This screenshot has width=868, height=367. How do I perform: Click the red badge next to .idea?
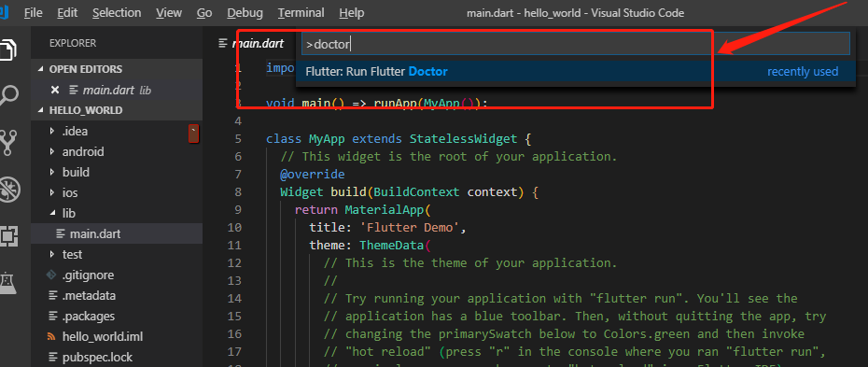tap(193, 134)
